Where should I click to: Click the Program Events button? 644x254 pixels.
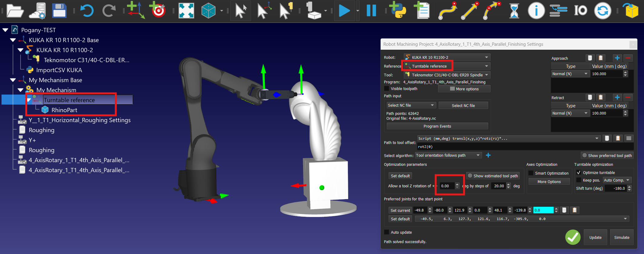[437, 126]
